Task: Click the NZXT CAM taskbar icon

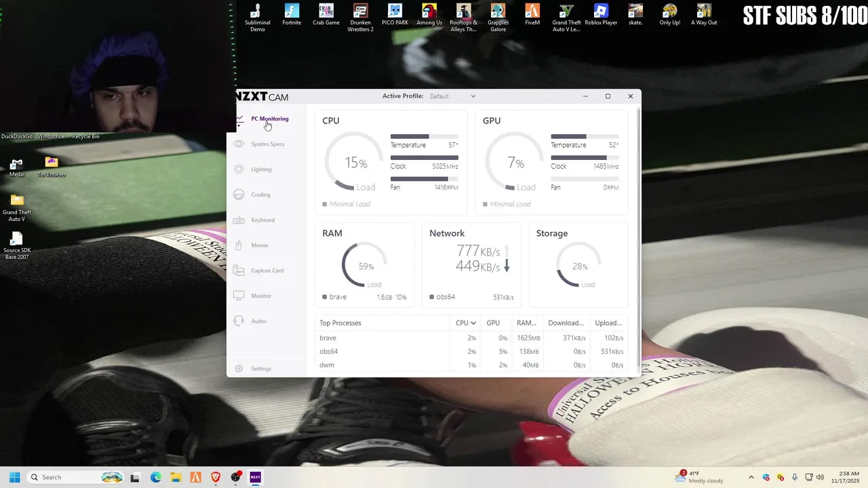Action: tap(256, 477)
